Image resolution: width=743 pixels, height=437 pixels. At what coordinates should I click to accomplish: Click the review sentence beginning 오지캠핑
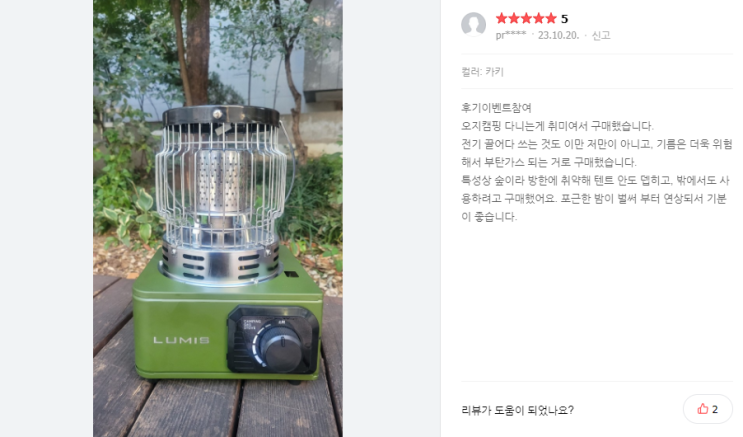(x=557, y=126)
